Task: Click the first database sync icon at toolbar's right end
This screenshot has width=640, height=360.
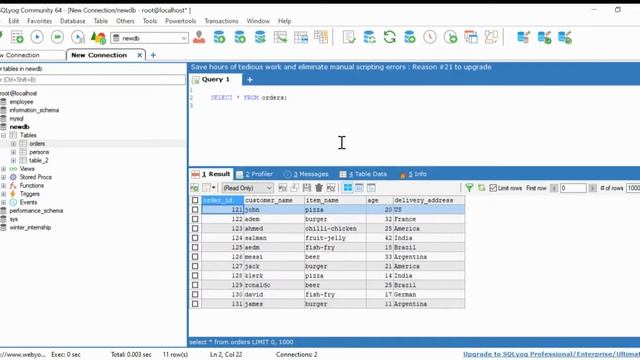Action: 524,37
